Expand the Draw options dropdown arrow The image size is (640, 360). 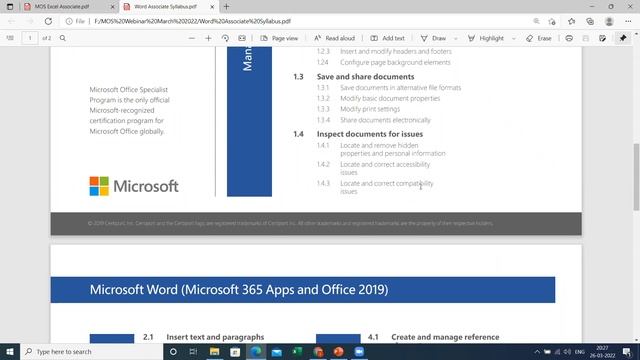point(456,38)
